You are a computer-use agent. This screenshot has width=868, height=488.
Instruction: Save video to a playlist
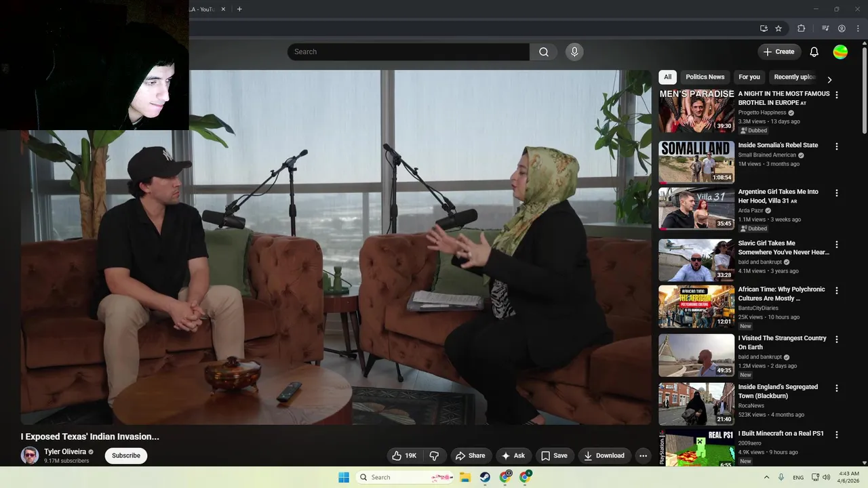[x=553, y=455]
